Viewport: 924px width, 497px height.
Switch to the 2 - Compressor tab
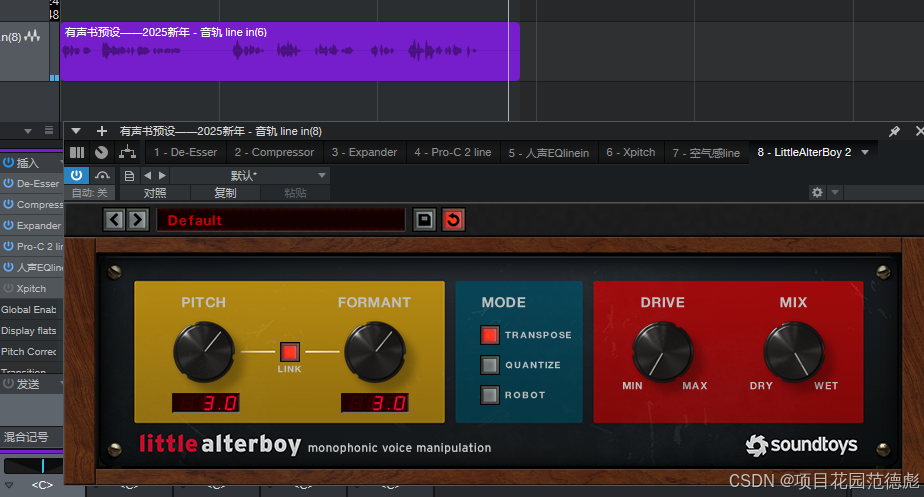[274, 152]
